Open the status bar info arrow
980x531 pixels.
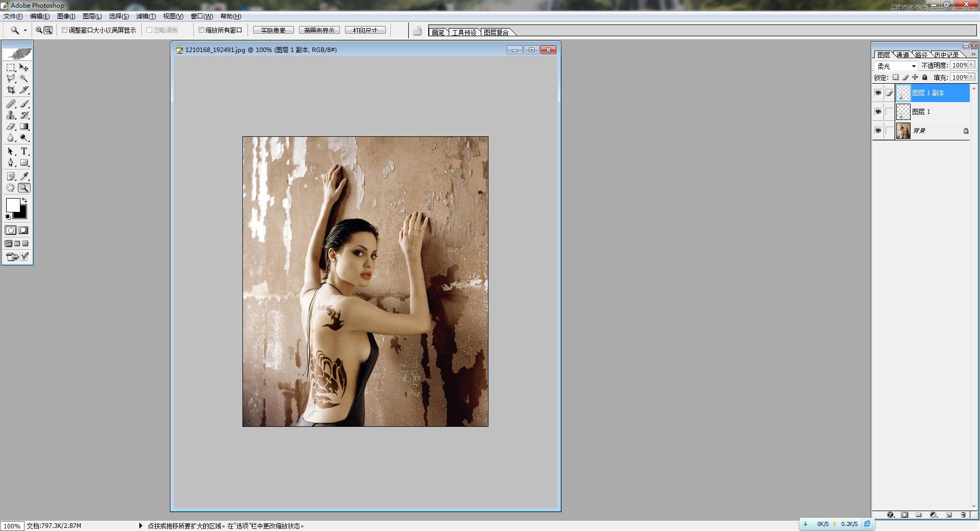tap(140, 525)
